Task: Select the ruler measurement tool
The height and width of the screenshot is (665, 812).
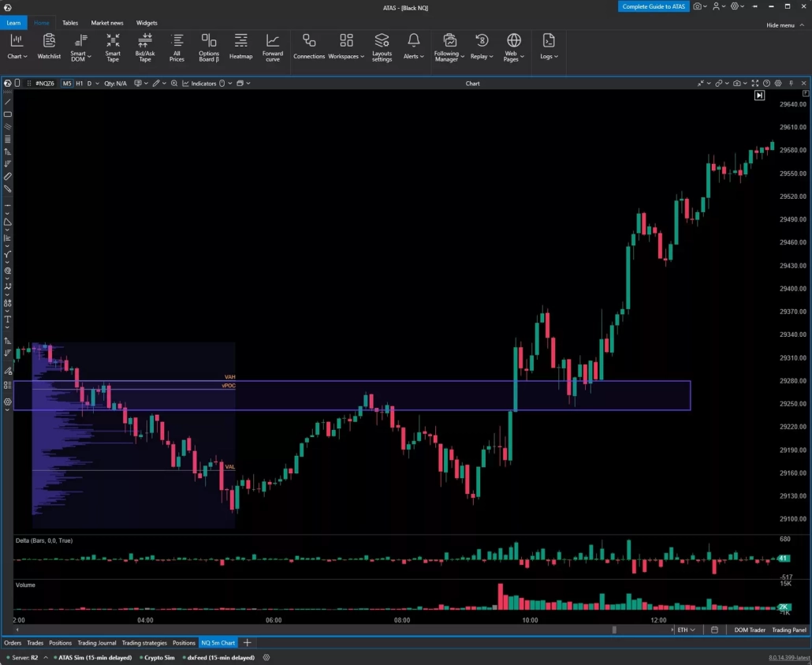Action: [x=8, y=176]
